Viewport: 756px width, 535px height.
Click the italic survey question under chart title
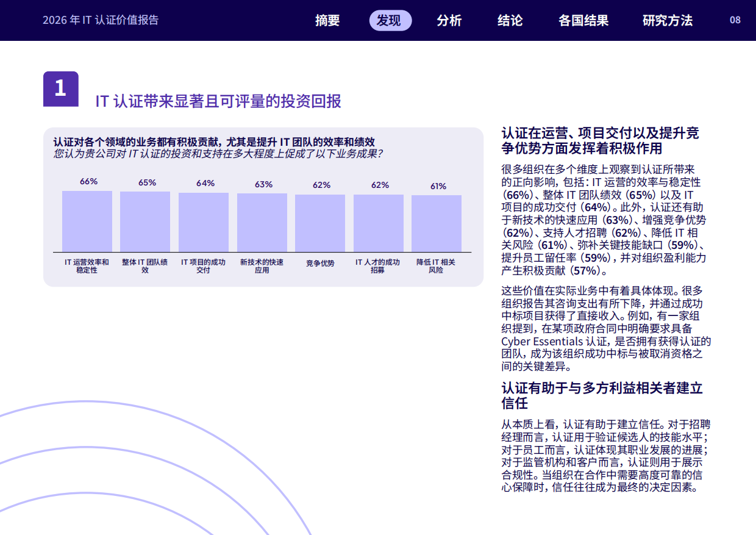pos(218,153)
